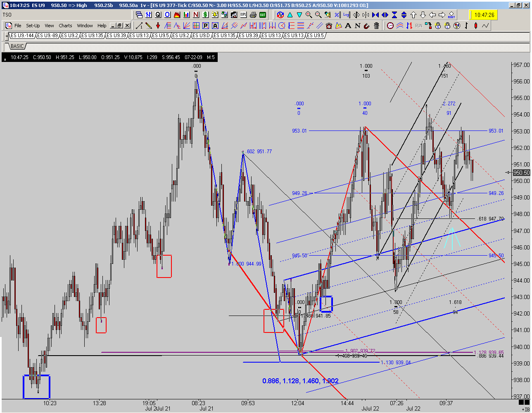Viewport: 532px width, 413px height.
Task: Open the Window menu
Action: (85, 26)
